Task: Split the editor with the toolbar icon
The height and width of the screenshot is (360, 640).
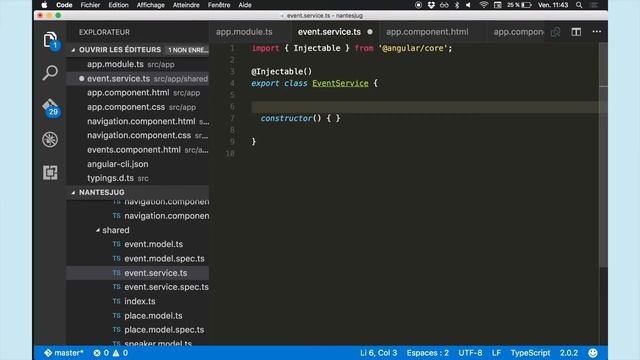Action: [x=576, y=32]
